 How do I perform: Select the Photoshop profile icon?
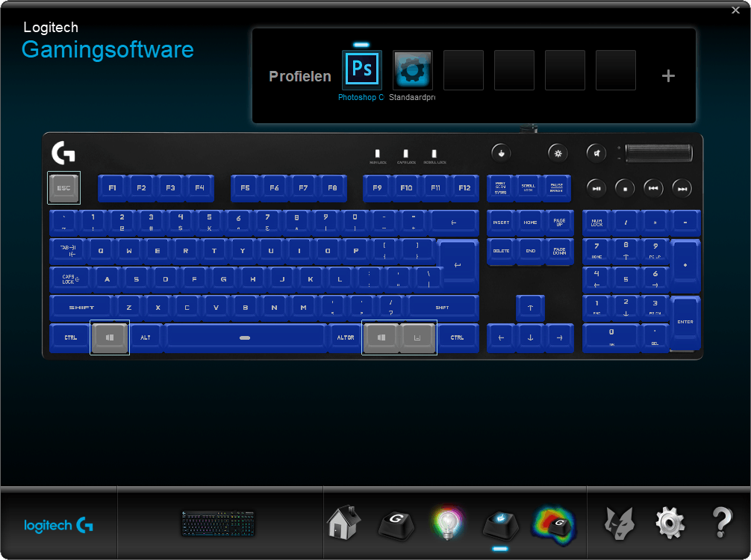point(362,70)
